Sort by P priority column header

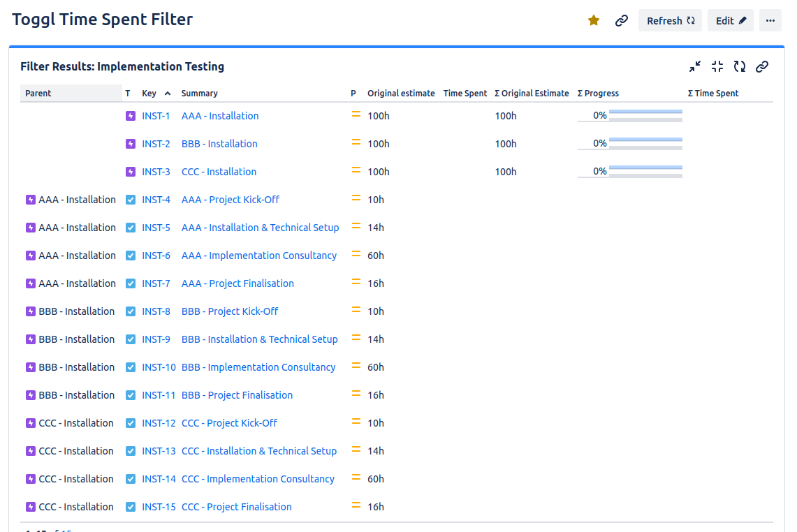tap(353, 94)
